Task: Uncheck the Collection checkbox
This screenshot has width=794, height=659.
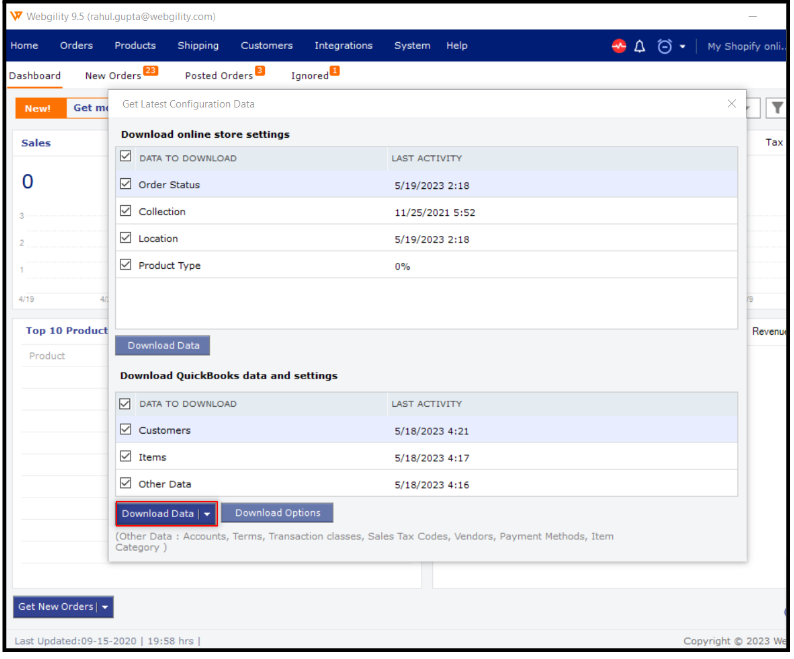Action: [126, 211]
